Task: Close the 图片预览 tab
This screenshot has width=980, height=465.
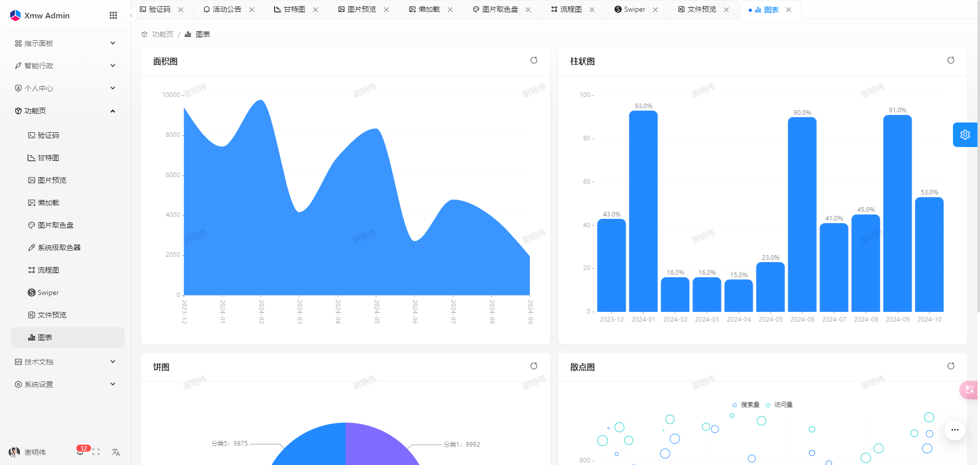Action: coord(386,10)
